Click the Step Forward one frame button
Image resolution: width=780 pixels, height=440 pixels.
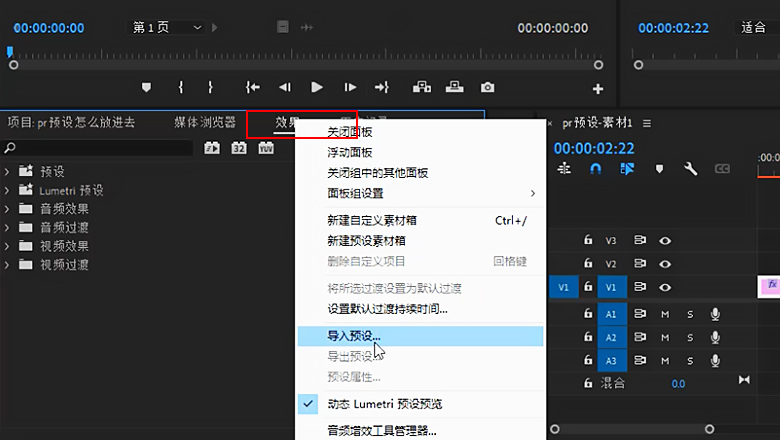point(350,88)
